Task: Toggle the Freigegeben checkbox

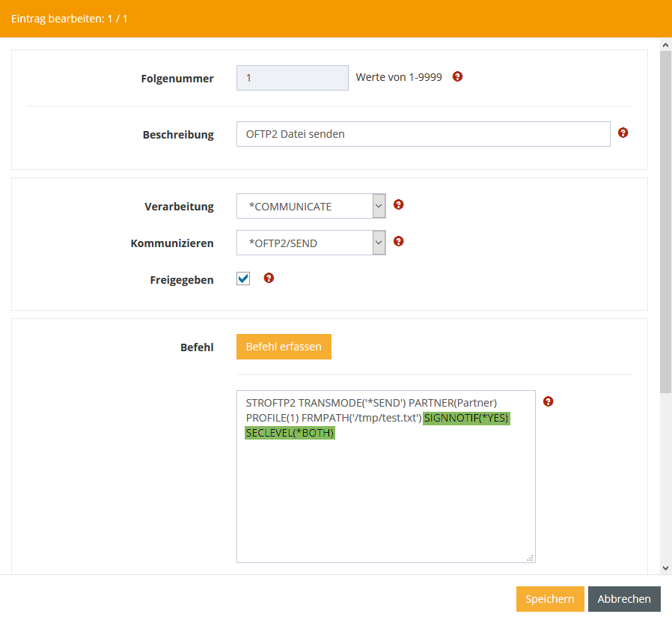Action: point(243,279)
